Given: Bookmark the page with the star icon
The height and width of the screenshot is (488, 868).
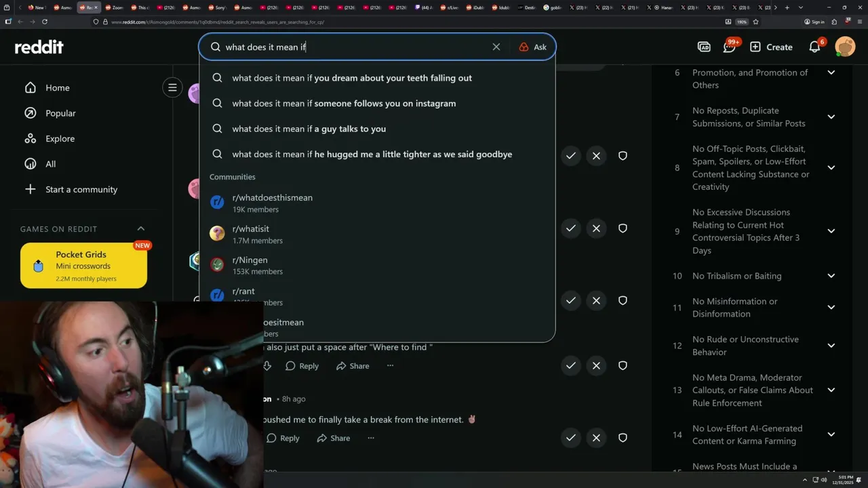Looking at the screenshot, I should 755,22.
